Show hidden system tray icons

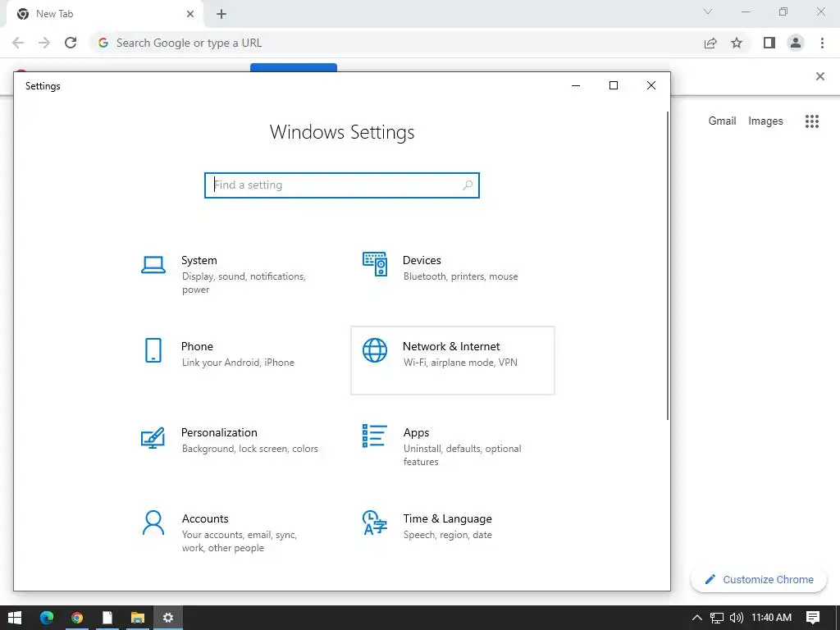pyautogui.click(x=697, y=618)
